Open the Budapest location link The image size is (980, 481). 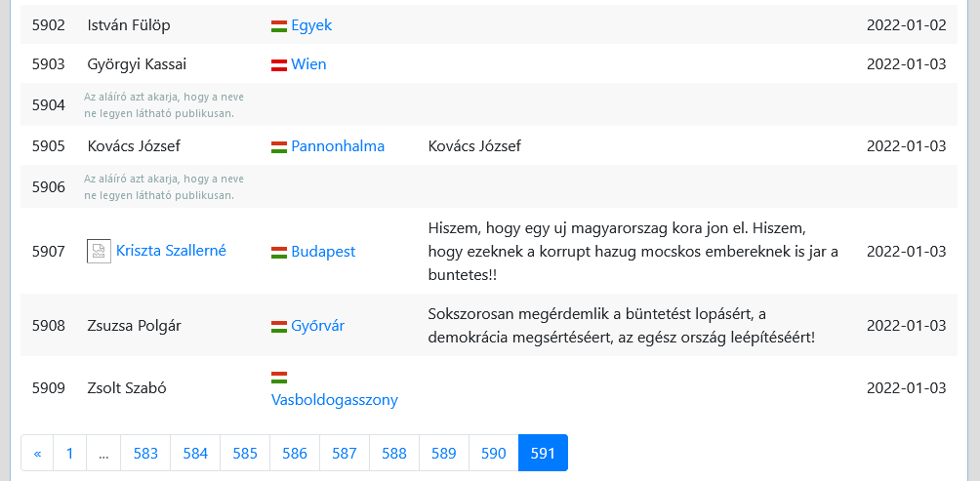tap(323, 252)
